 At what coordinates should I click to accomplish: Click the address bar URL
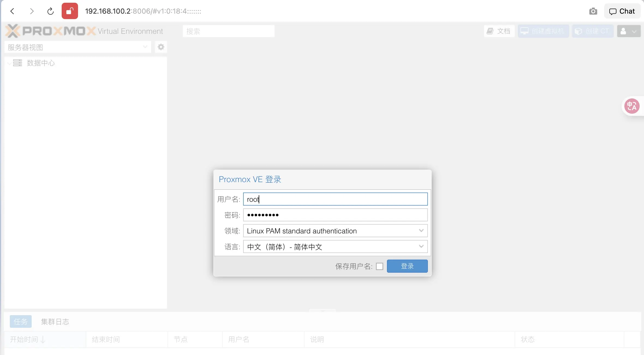143,11
